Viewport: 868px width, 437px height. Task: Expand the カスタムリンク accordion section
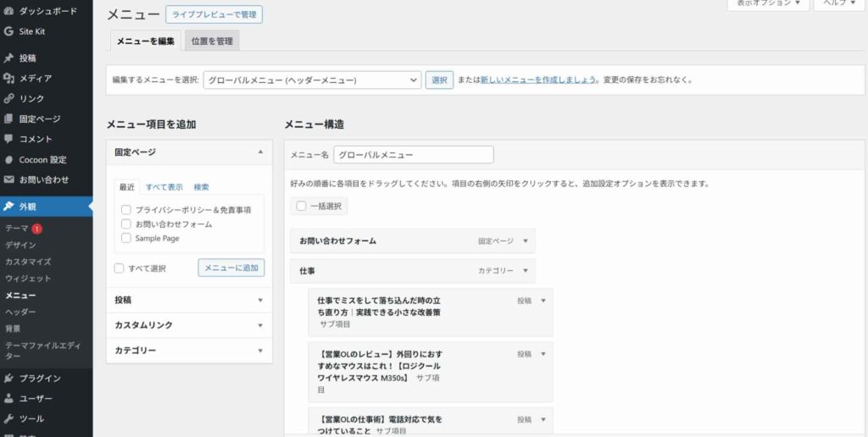tap(189, 325)
